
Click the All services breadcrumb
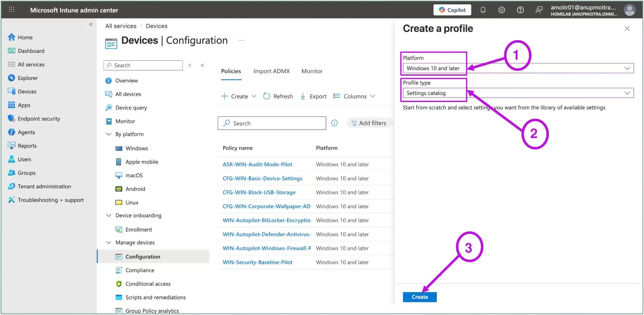(121, 26)
